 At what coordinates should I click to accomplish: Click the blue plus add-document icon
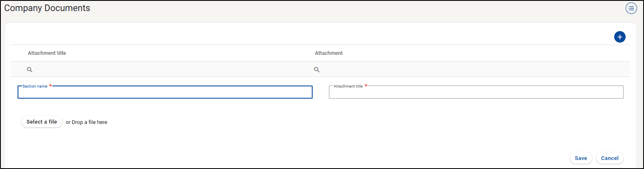(x=619, y=37)
